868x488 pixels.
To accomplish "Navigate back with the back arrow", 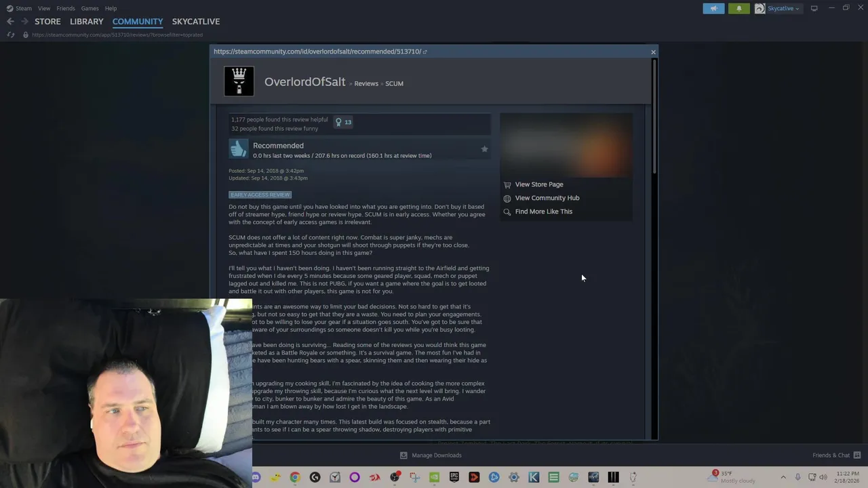I will [10, 22].
